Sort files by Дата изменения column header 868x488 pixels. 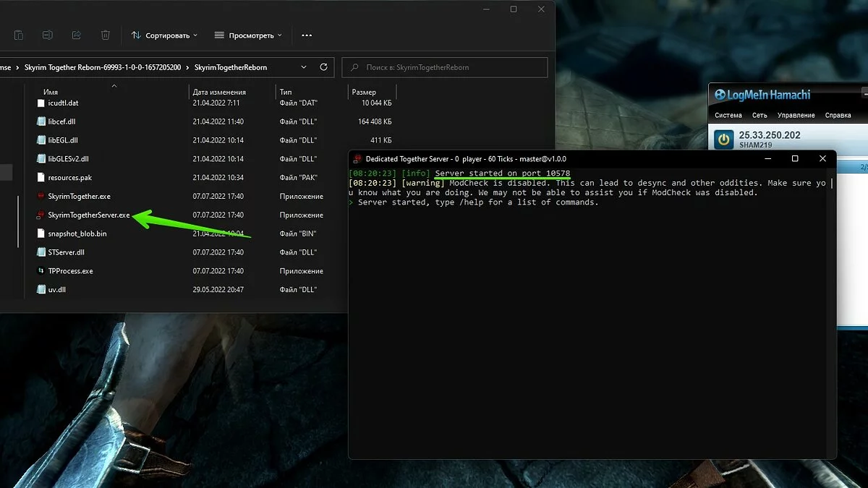[x=219, y=92]
